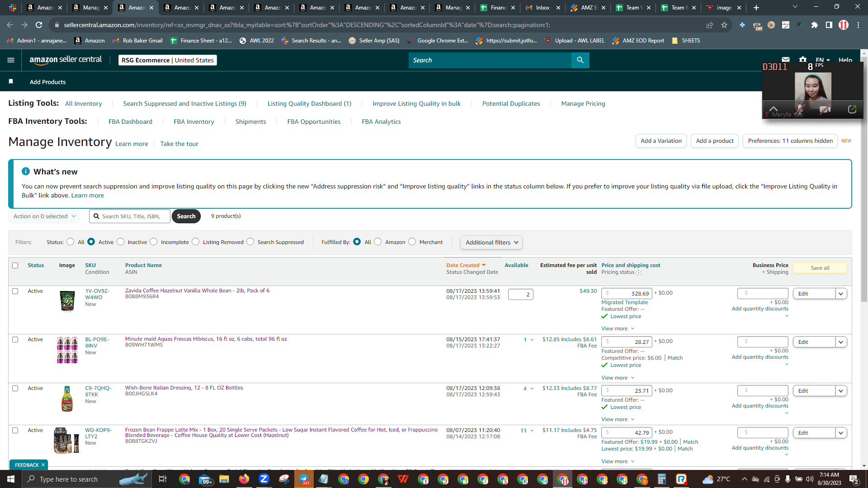Open the Calculator from the taskbar
Viewport: 868px width, 488px height.
point(662,479)
